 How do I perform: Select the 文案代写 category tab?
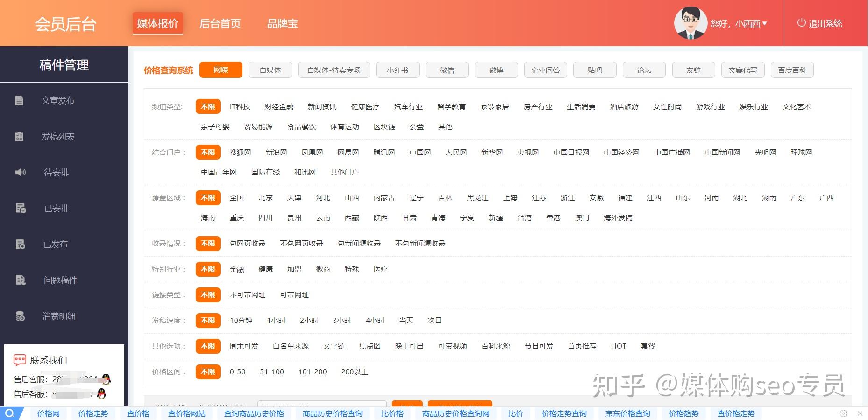tap(743, 70)
